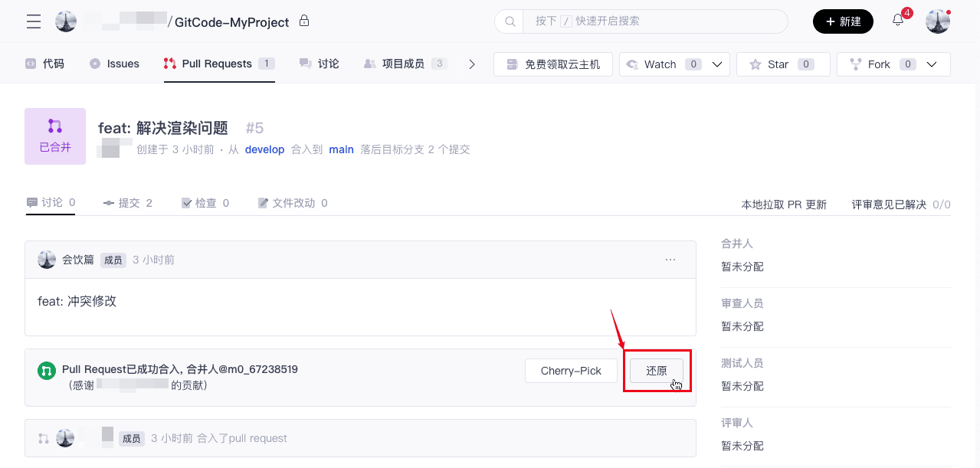This screenshot has height=468, width=980.
Task: Click the purple 已合并 merged status badge
Action: [55, 136]
